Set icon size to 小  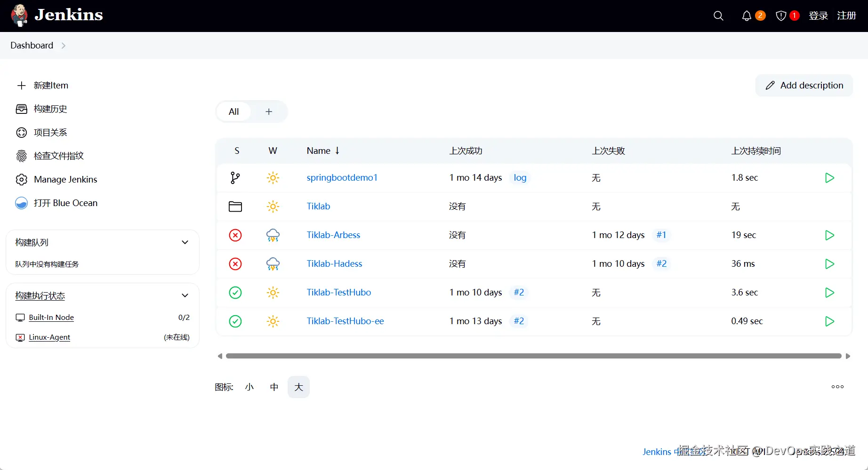point(249,387)
